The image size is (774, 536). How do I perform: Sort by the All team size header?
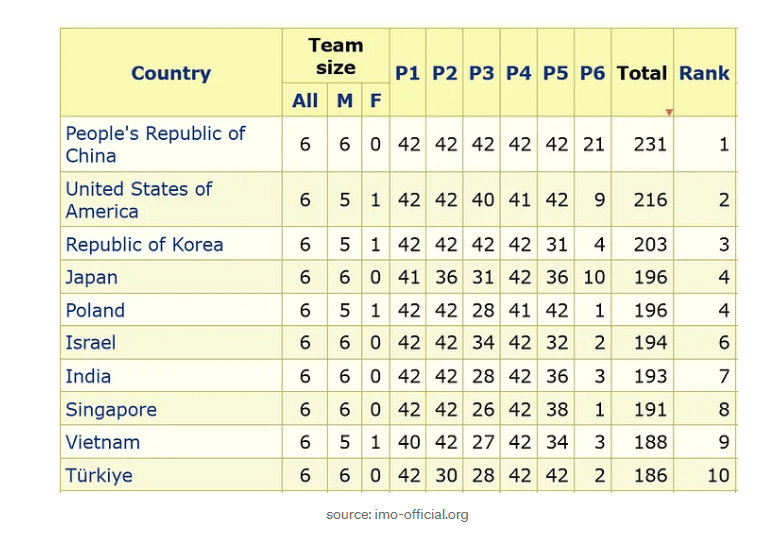pyautogui.click(x=305, y=101)
